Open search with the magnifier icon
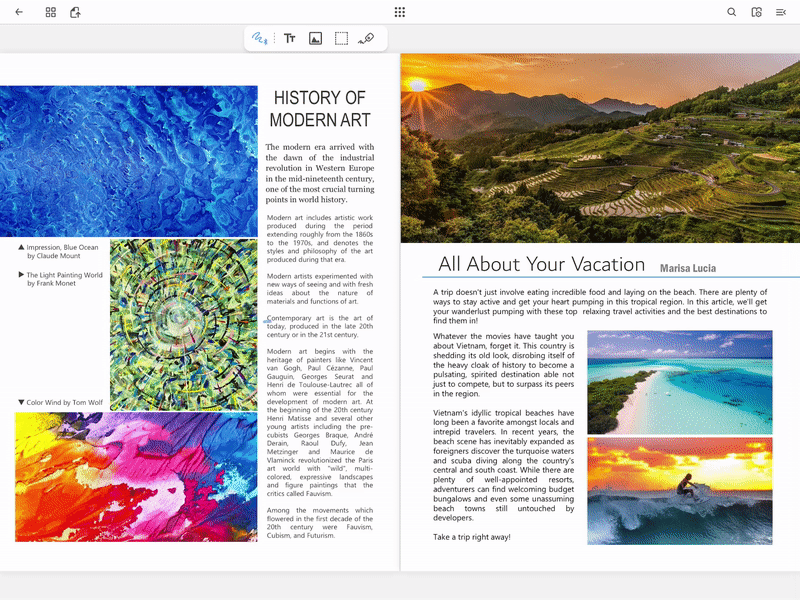This screenshot has height=600, width=800. click(731, 12)
